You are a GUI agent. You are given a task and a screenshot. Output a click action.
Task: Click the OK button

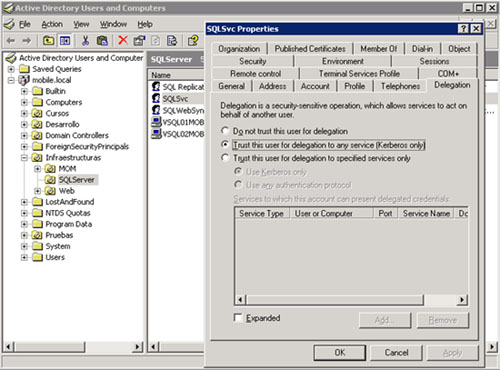pos(340,352)
